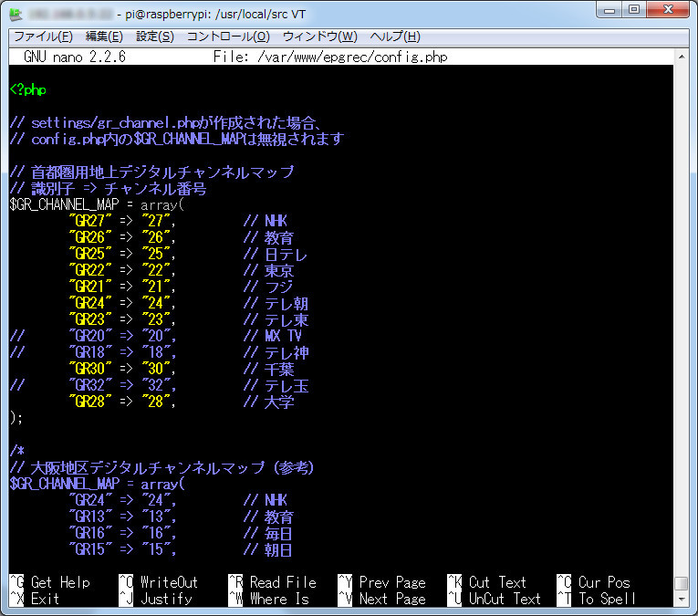Click the "GR13" => "13" Osaka entry

(x=122, y=517)
